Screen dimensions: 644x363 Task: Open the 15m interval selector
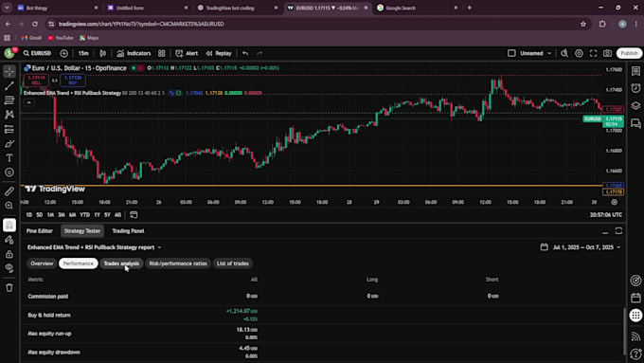83,53
